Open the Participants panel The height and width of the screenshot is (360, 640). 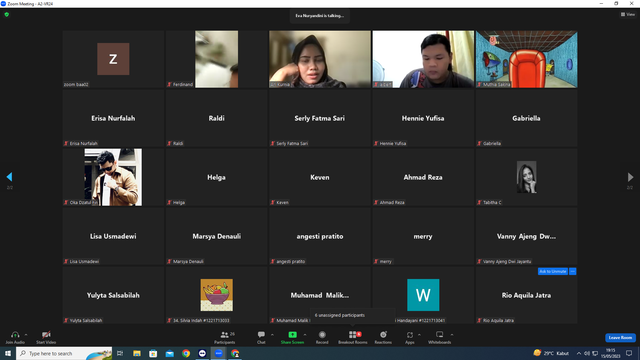[225, 337]
